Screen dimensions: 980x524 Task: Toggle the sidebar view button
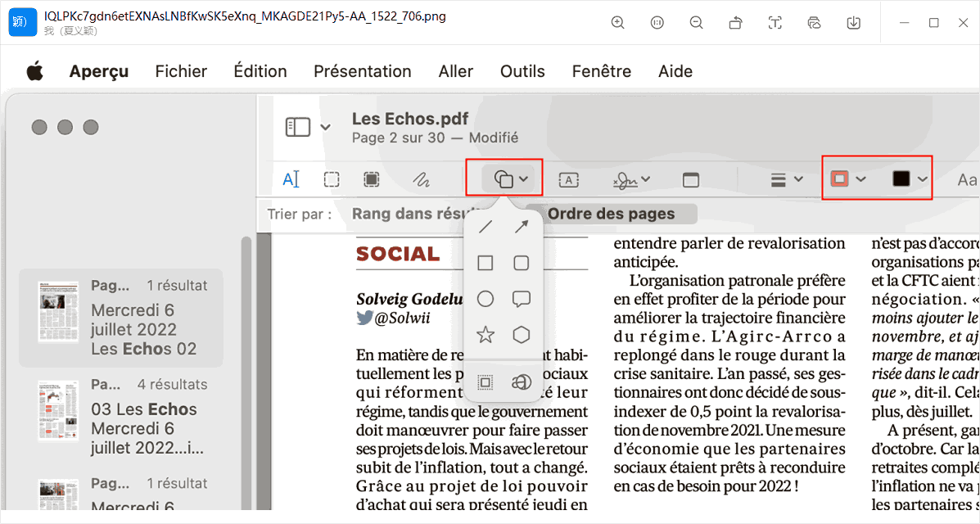297,127
